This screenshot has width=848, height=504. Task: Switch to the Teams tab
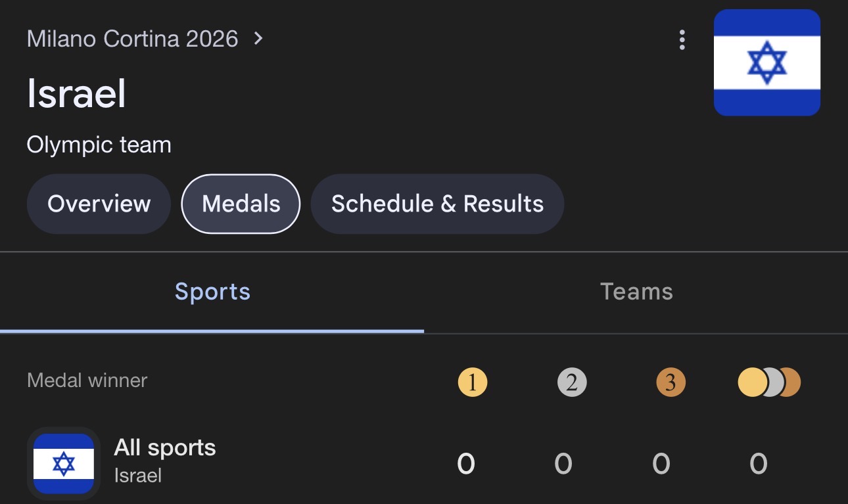click(x=636, y=292)
